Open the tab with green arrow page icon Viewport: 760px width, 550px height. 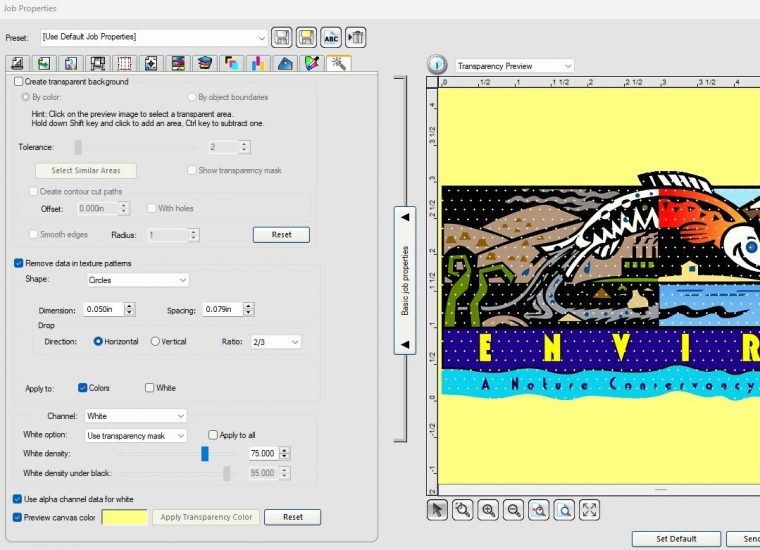(x=44, y=63)
